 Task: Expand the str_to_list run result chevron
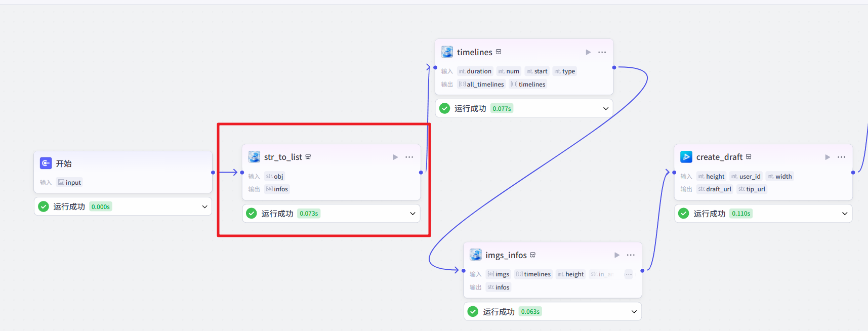(412, 214)
